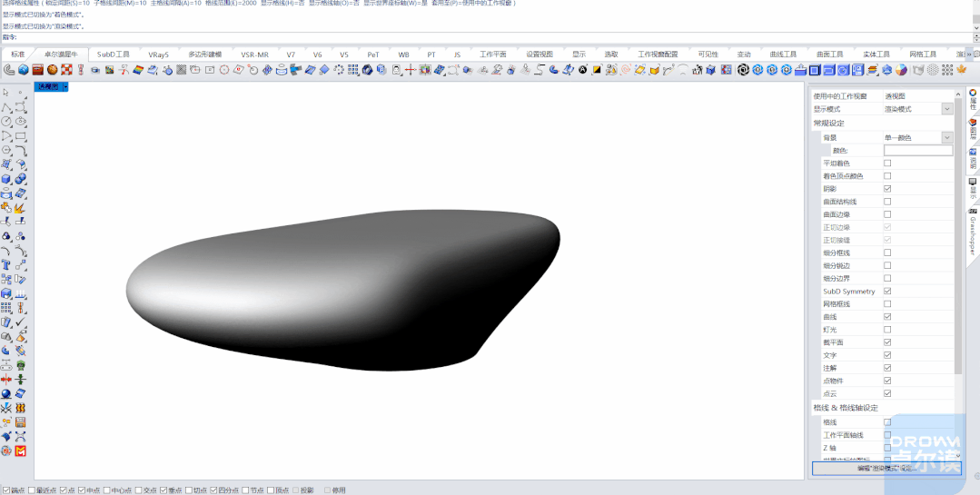Click the basketball icon in top toolbar
Viewport: 980px width, 495px height.
point(53,70)
